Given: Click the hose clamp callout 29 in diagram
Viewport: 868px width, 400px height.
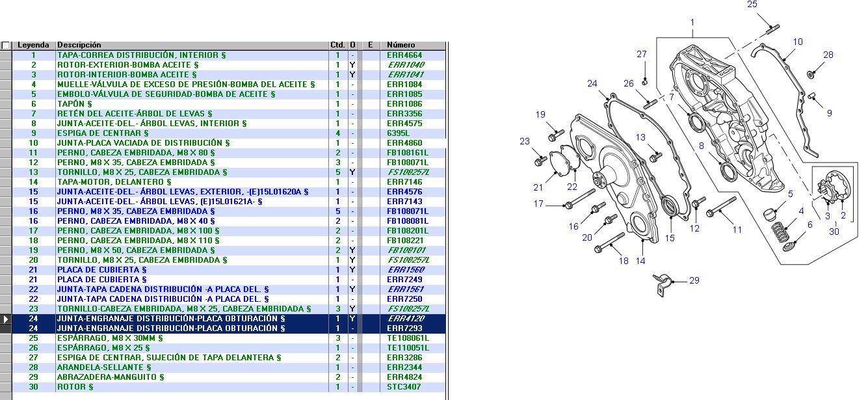Looking at the screenshot, I should 694,280.
